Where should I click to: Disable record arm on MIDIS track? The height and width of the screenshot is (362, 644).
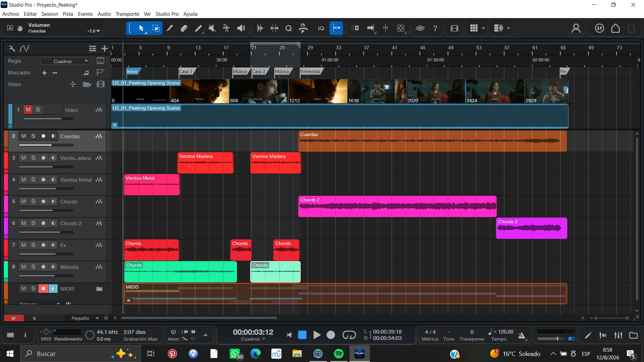43,289
